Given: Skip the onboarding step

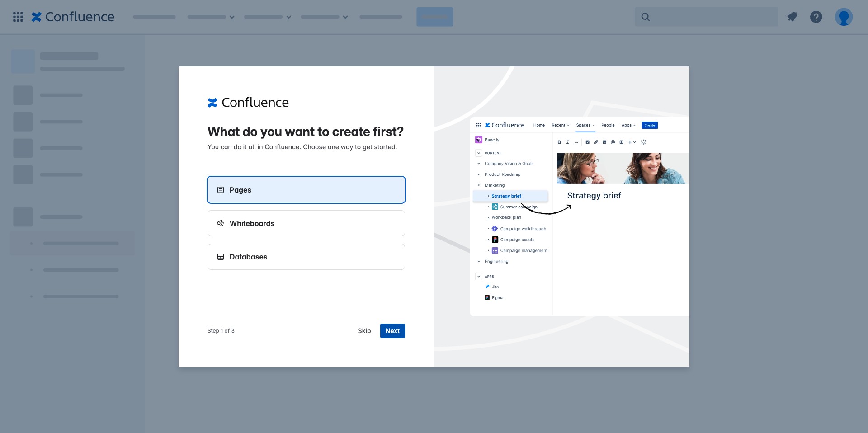Looking at the screenshot, I should point(364,331).
